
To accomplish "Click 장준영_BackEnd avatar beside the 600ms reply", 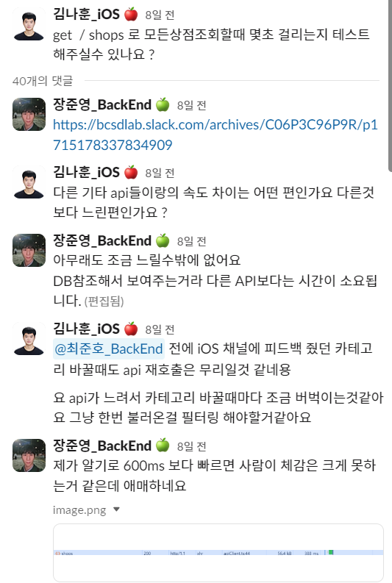I will coord(29,456).
